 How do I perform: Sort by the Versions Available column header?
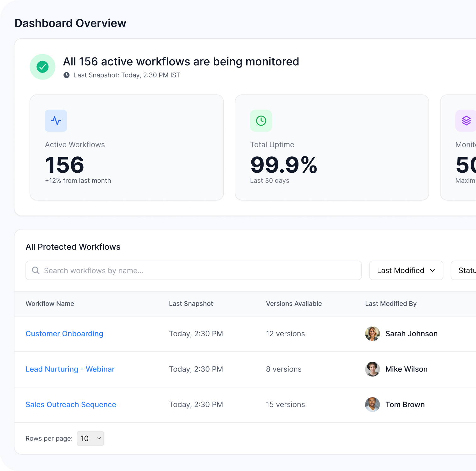294,304
